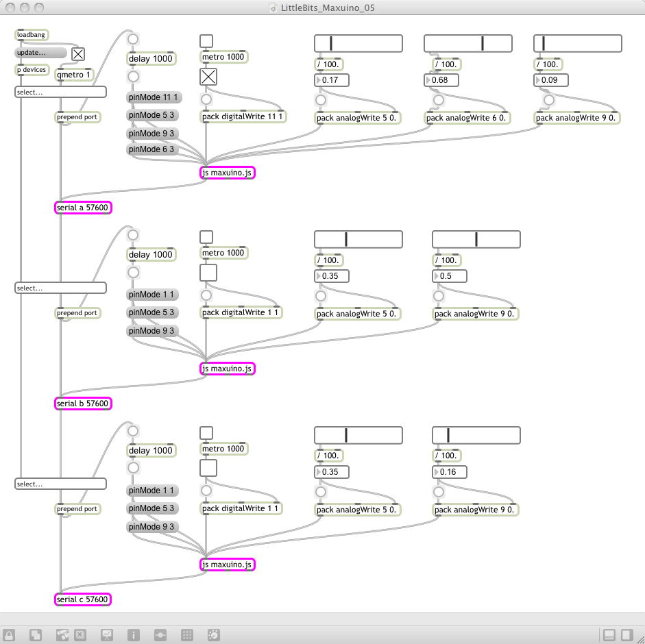The height and width of the screenshot is (644, 645).
Task: Select the serial c 57600 object
Action: coord(83,599)
